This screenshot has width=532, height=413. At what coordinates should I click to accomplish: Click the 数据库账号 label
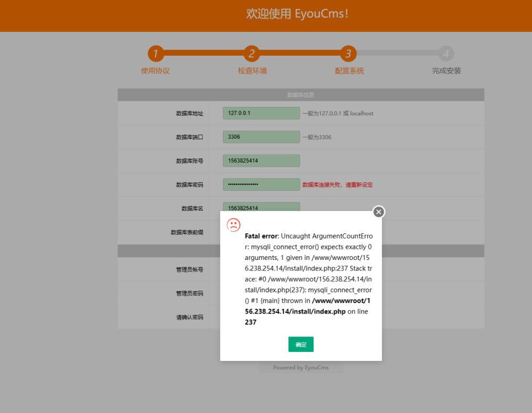click(x=190, y=161)
